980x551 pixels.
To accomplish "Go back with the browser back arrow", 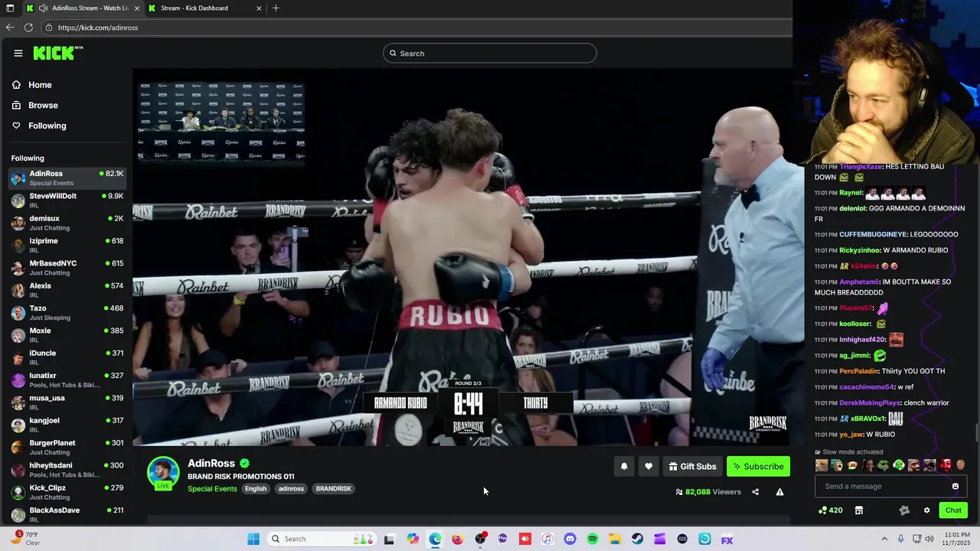I will click(10, 28).
